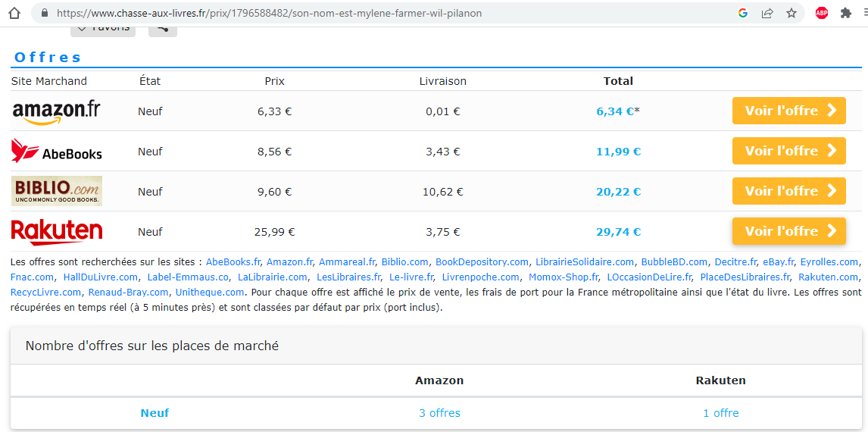Open the LOccasionDeLire.fr link
The image size is (868, 432).
(x=649, y=277)
